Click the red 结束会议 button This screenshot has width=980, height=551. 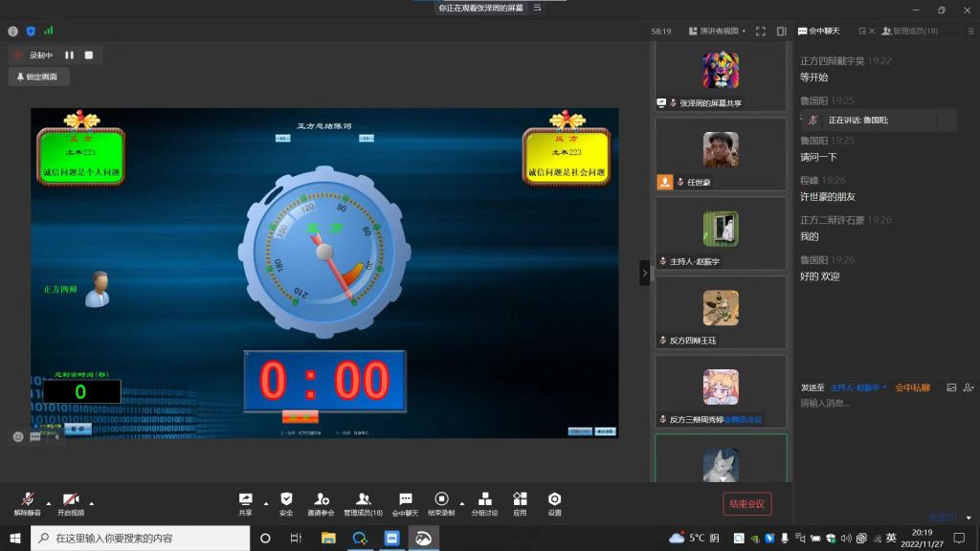pyautogui.click(x=746, y=504)
